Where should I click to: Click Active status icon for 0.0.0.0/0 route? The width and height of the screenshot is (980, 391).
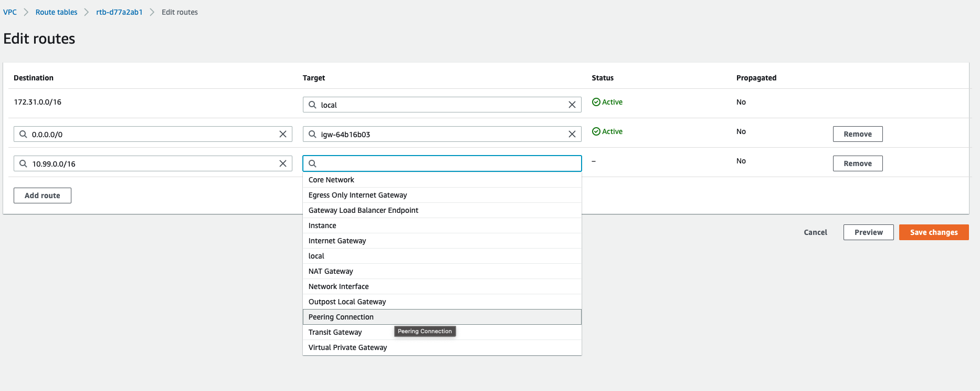point(596,131)
